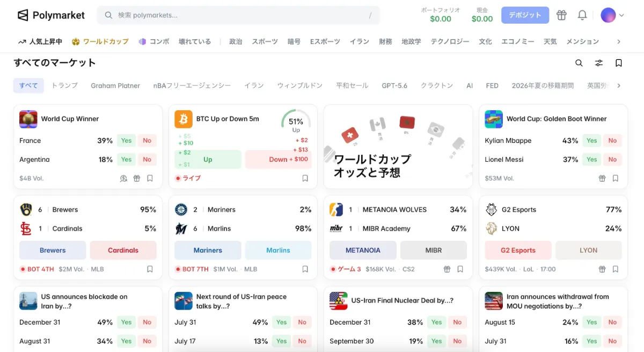This screenshot has width=644, height=352.
Task: Click gift icon on G2 Esports card
Action: [602, 269]
